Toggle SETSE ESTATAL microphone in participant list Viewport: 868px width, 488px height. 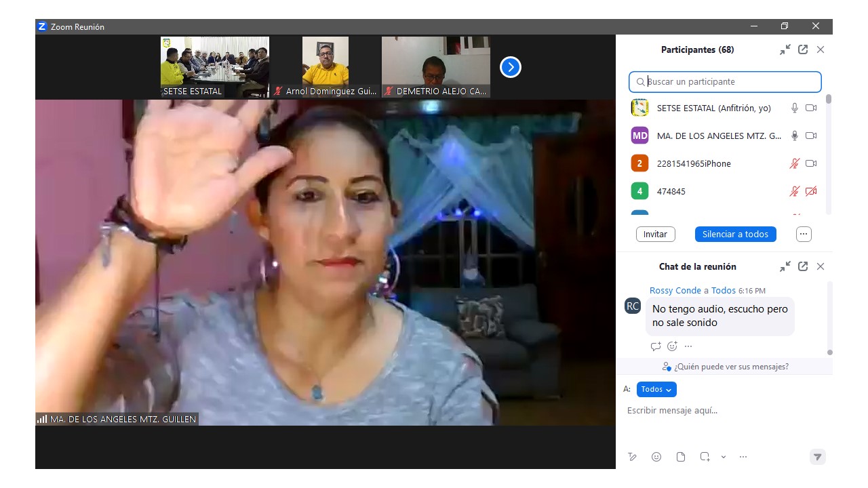[795, 108]
